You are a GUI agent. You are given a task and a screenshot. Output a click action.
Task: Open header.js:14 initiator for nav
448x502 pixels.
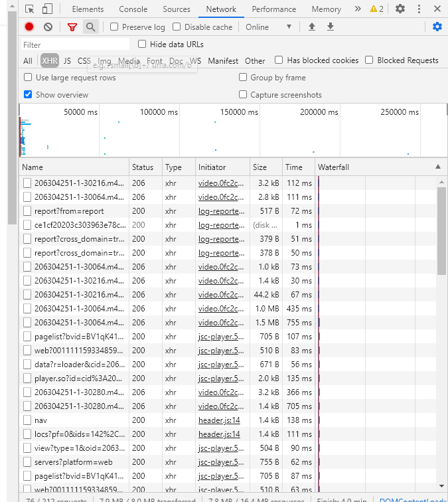point(219,420)
